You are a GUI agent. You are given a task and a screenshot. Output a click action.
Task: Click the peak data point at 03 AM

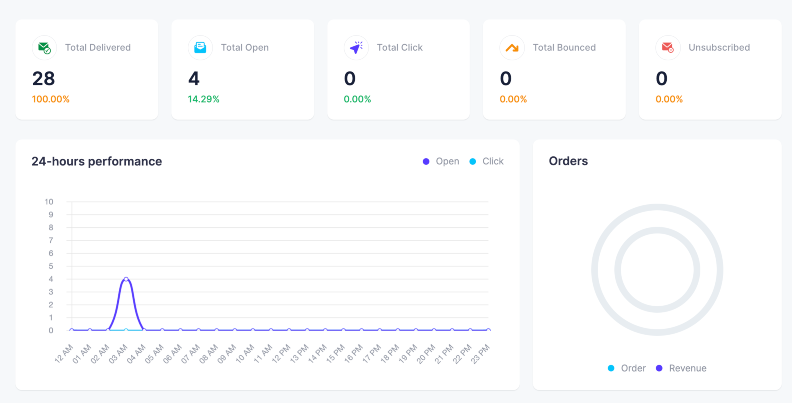(126, 279)
